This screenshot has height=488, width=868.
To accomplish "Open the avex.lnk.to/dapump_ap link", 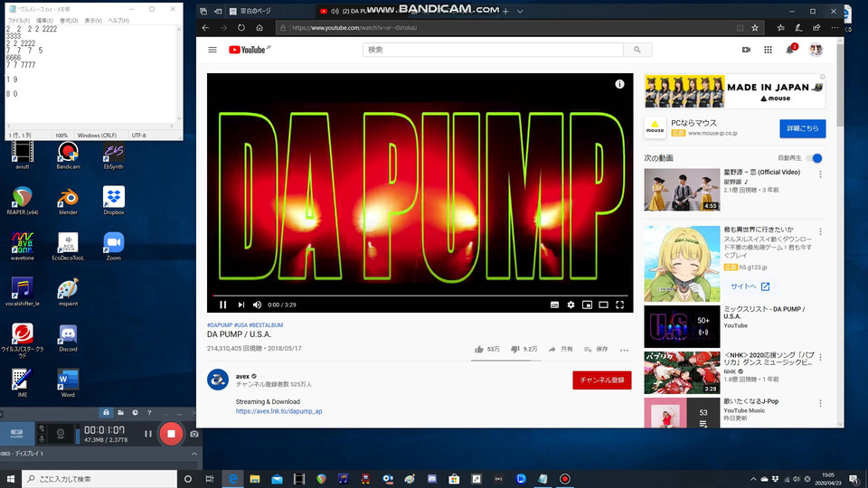I will (279, 411).
